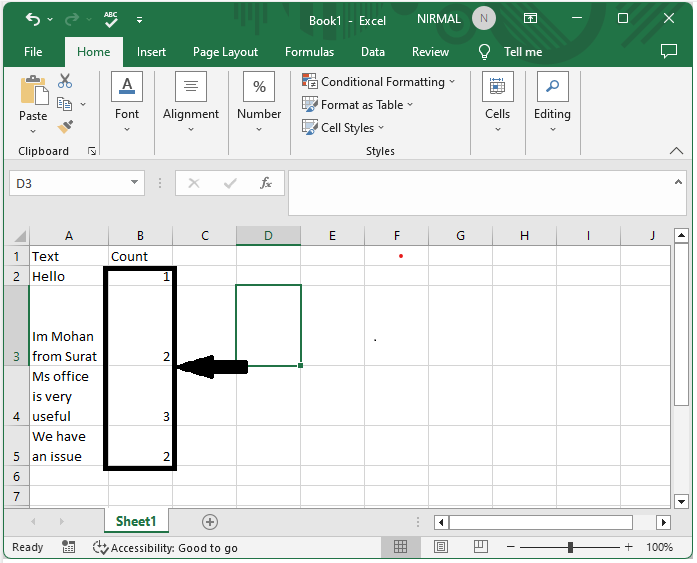
Task: Switch to the Insert tab
Action: tap(151, 52)
